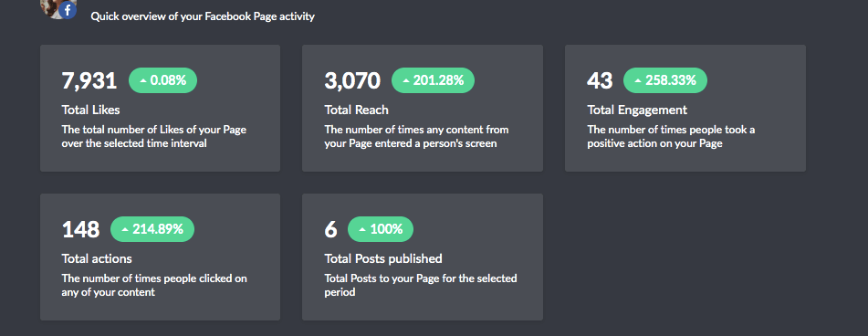Click the 148 Total actions figure

tap(81, 229)
